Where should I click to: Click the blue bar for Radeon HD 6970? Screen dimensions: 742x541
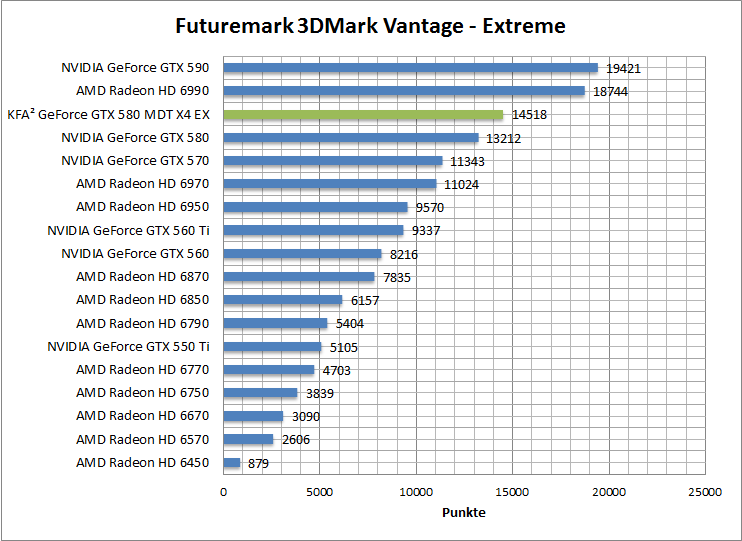tap(329, 183)
